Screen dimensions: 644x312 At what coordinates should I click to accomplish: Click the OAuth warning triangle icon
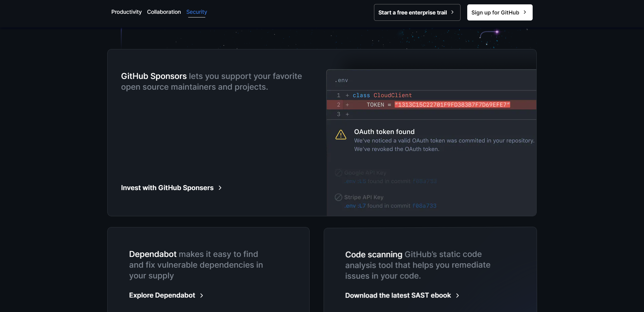point(341,135)
